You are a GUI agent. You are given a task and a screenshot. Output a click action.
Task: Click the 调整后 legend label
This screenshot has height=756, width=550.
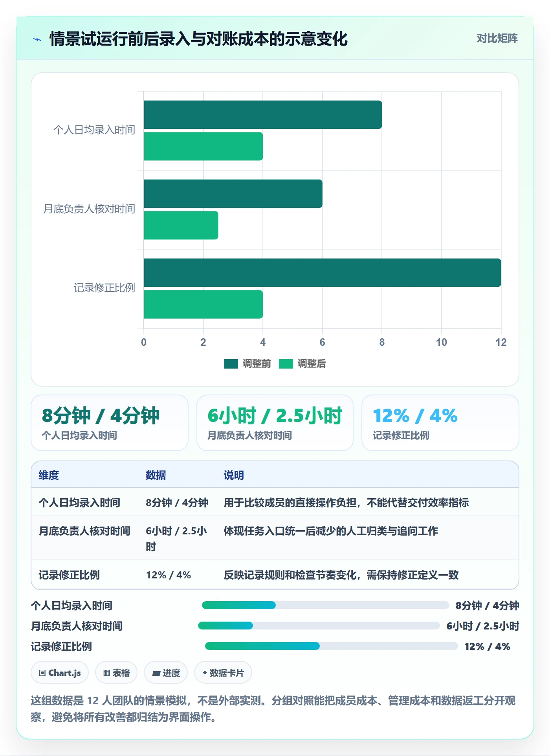pyautogui.click(x=312, y=364)
